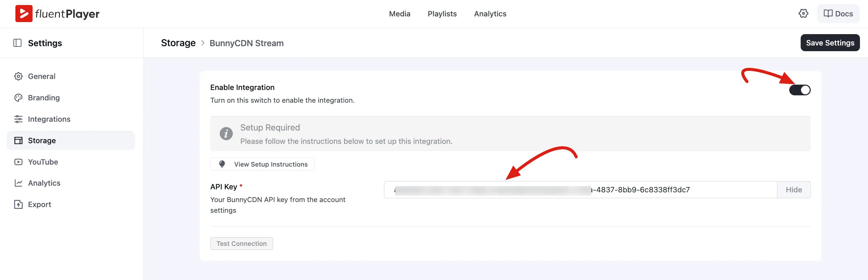Click the BunnyCDN Stream breadcrumb text

246,43
